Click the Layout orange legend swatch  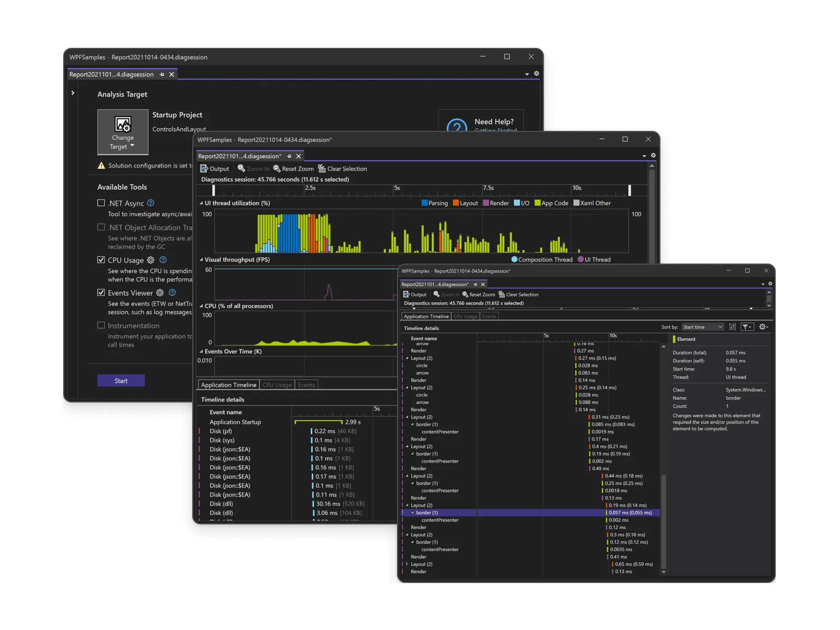[456, 203]
